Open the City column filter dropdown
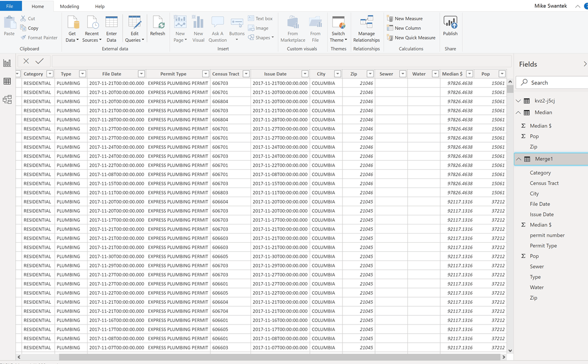Image resolution: width=588 pixels, height=364 pixels. [x=338, y=74]
